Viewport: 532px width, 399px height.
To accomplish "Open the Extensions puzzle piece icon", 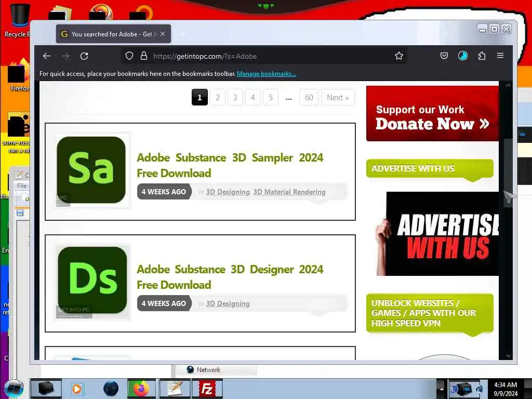I will 482,56.
